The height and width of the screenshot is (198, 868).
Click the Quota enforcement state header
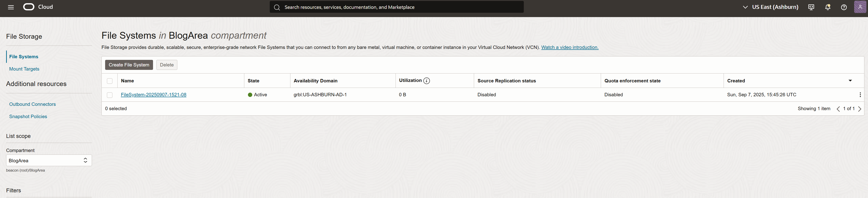click(x=633, y=81)
